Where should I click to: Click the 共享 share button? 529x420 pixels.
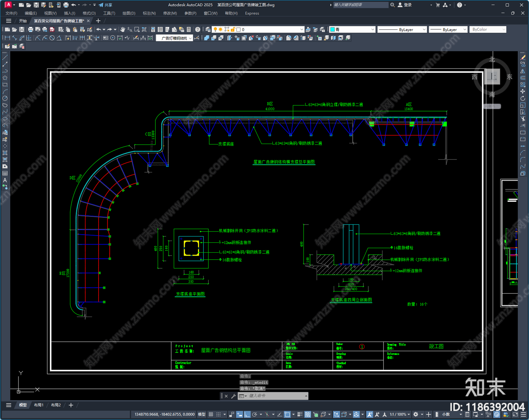coord(105,5)
